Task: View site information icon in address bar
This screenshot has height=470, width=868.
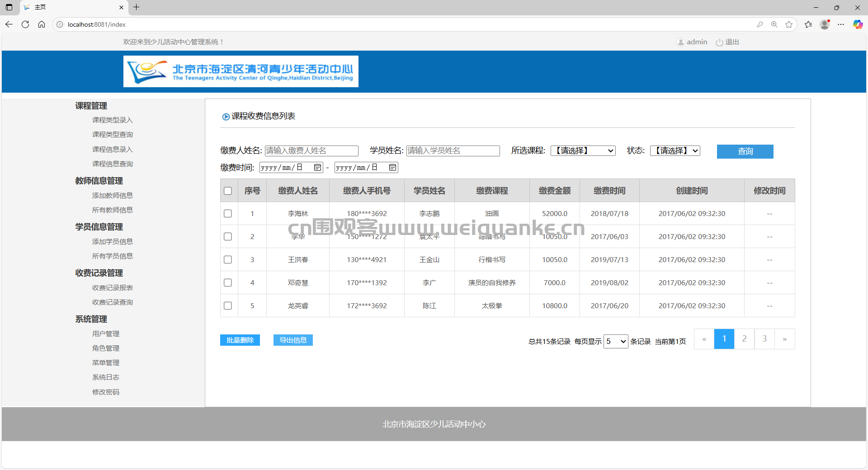Action: click(x=60, y=24)
